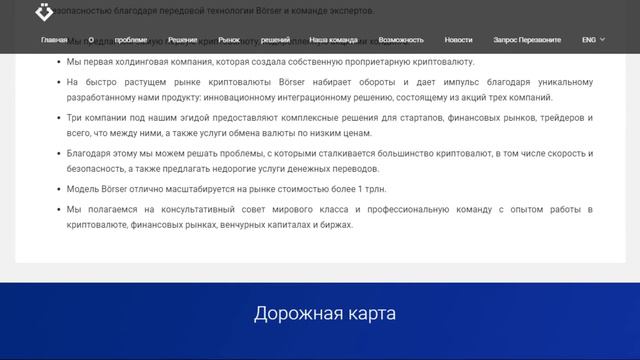Screen dimensions: 640x360
Task: Navigate to Возможность
Action: pos(401,40)
